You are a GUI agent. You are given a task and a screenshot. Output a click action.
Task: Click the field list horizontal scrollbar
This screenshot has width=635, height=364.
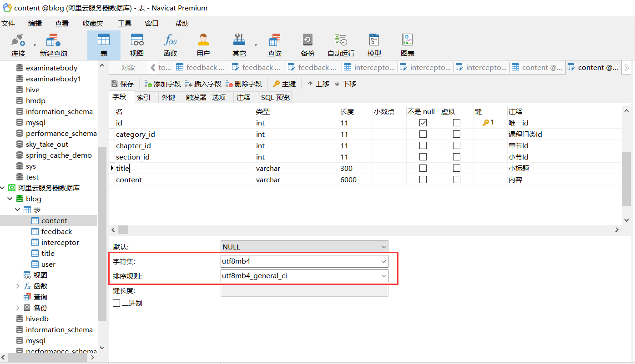pos(364,230)
